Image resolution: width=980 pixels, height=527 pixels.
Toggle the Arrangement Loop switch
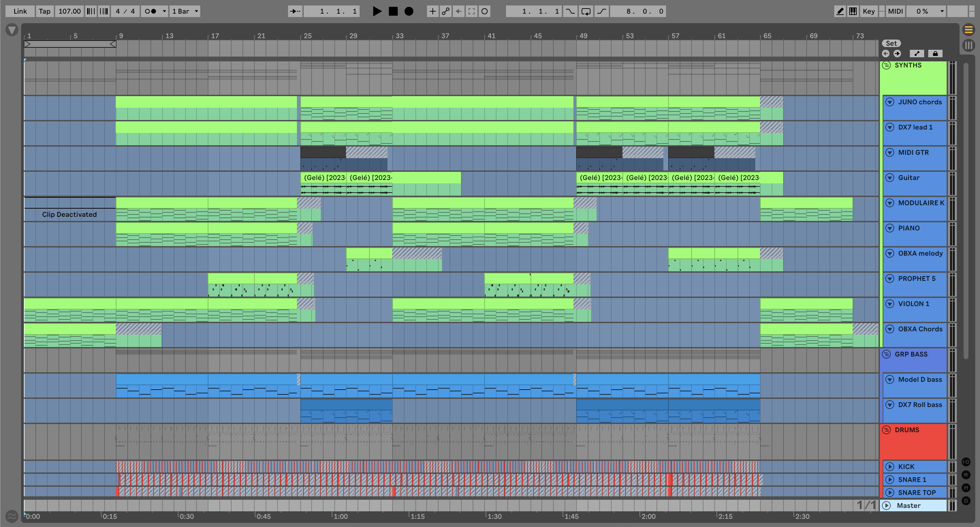(586, 12)
